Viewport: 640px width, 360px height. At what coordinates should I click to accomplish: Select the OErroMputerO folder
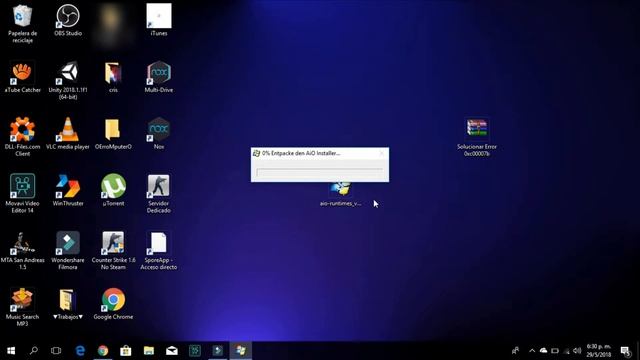[113, 133]
